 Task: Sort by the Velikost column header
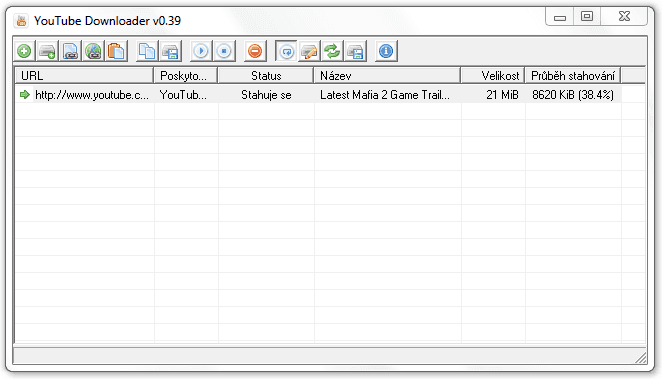click(x=493, y=76)
